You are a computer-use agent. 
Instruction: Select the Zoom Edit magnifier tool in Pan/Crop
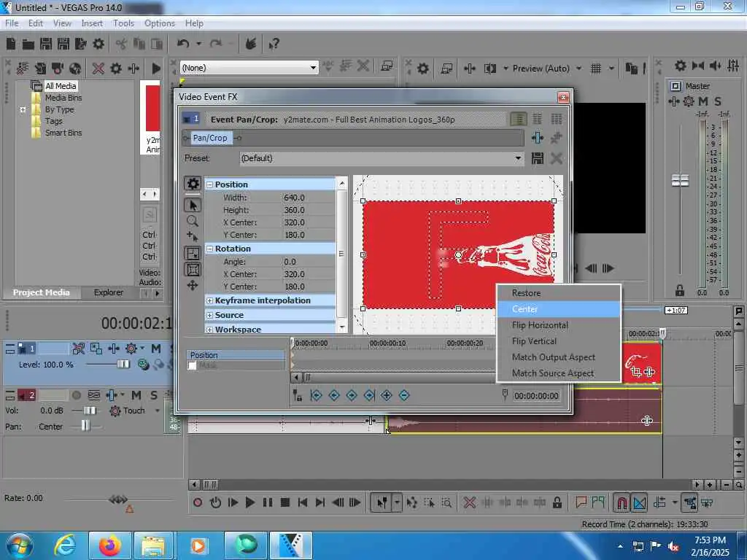tap(193, 221)
